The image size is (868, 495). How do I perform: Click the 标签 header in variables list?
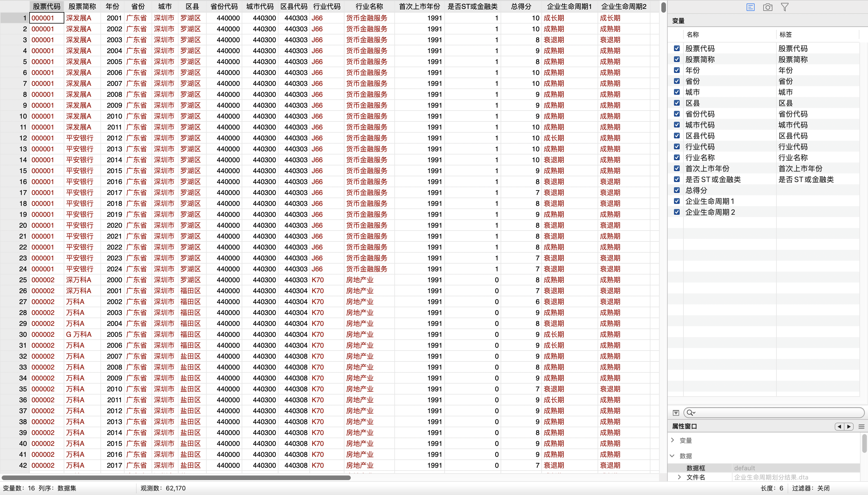(x=785, y=34)
